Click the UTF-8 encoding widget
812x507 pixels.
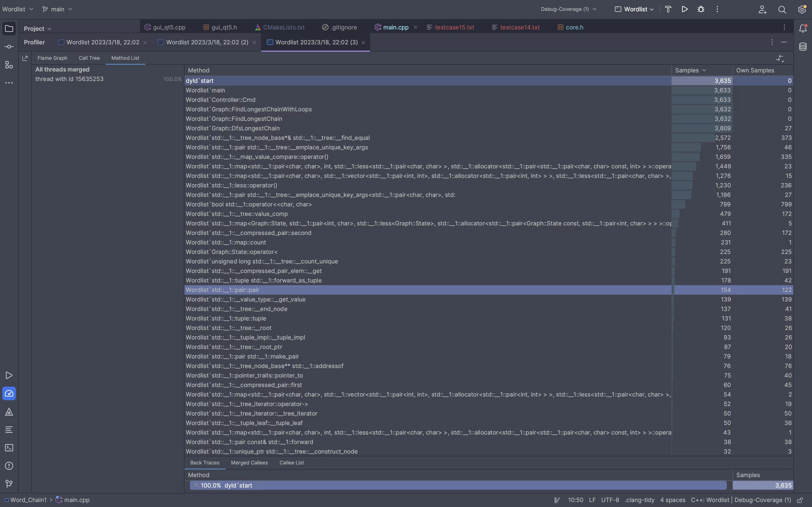pyautogui.click(x=610, y=500)
